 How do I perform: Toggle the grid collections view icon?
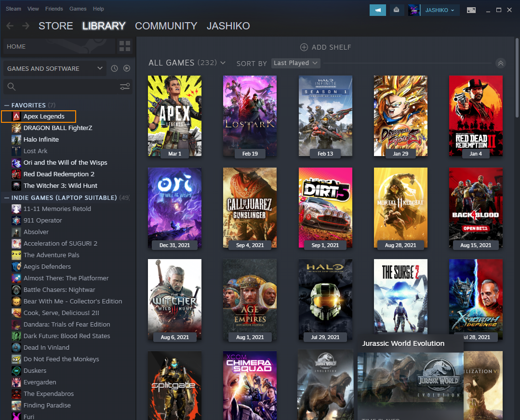point(125,46)
